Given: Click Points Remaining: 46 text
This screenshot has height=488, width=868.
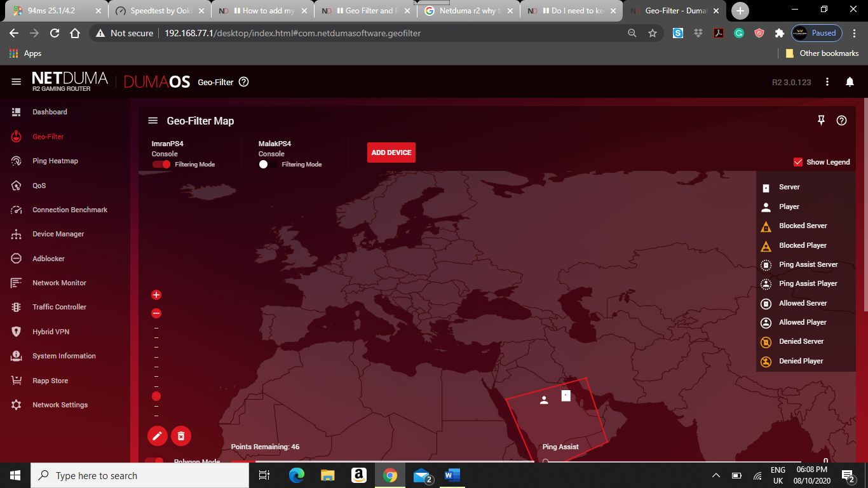Looking at the screenshot, I should click(x=265, y=447).
